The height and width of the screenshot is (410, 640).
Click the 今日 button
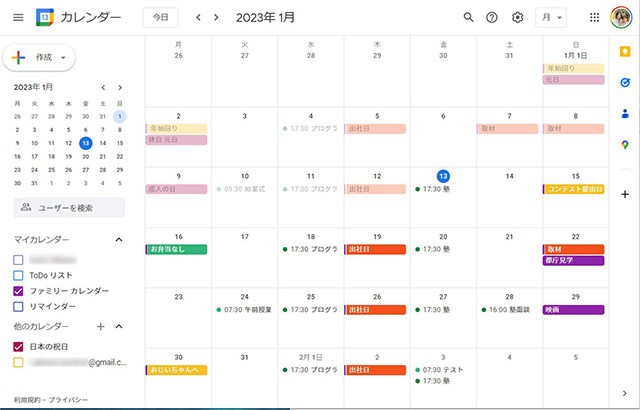pos(161,17)
